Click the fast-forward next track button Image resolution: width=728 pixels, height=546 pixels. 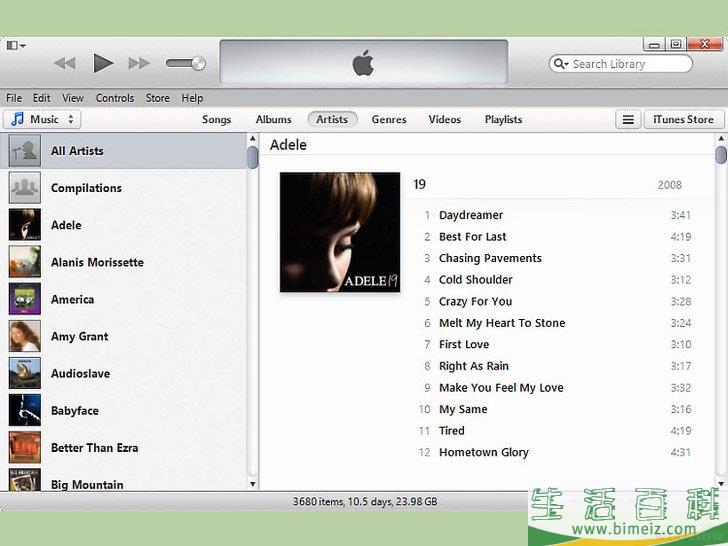(139, 63)
